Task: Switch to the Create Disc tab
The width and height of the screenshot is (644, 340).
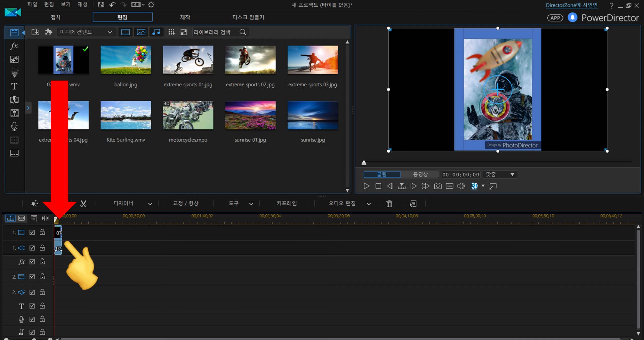Action: [248, 17]
